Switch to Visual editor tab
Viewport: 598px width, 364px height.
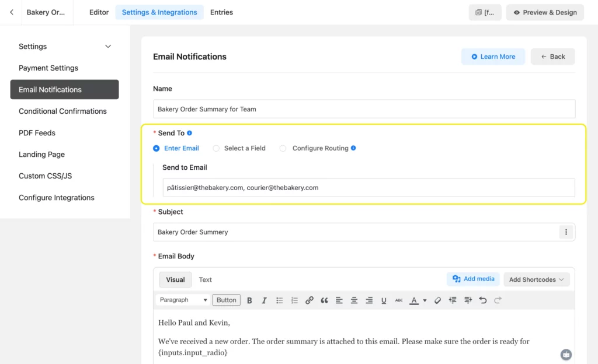click(x=175, y=279)
